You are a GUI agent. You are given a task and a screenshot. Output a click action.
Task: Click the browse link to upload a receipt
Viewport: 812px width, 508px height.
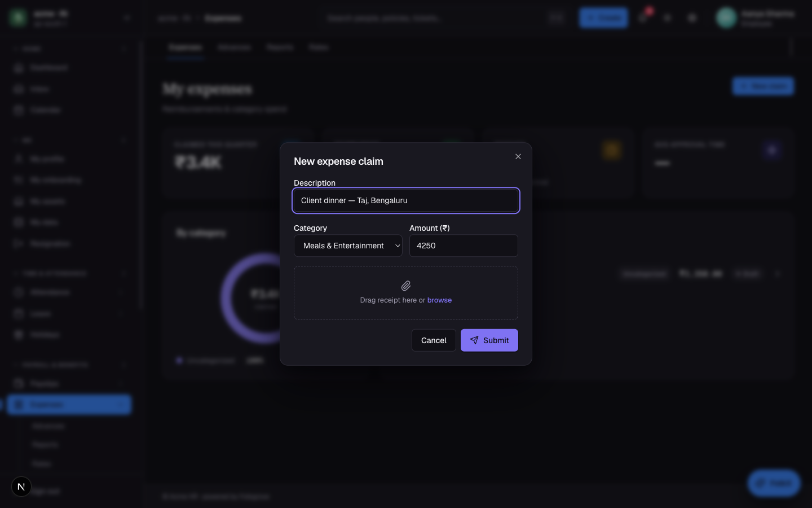coord(439,300)
